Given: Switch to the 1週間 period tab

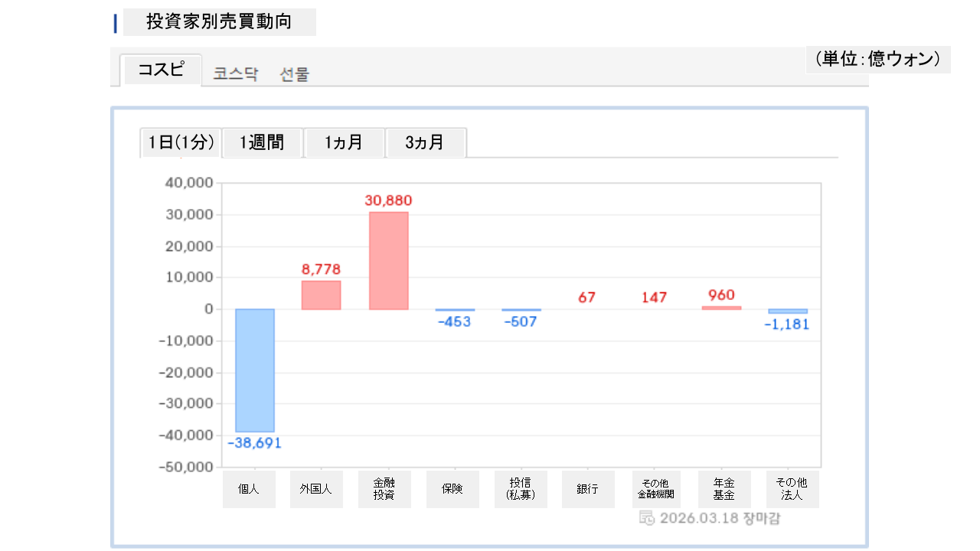Looking at the screenshot, I should coord(262,143).
